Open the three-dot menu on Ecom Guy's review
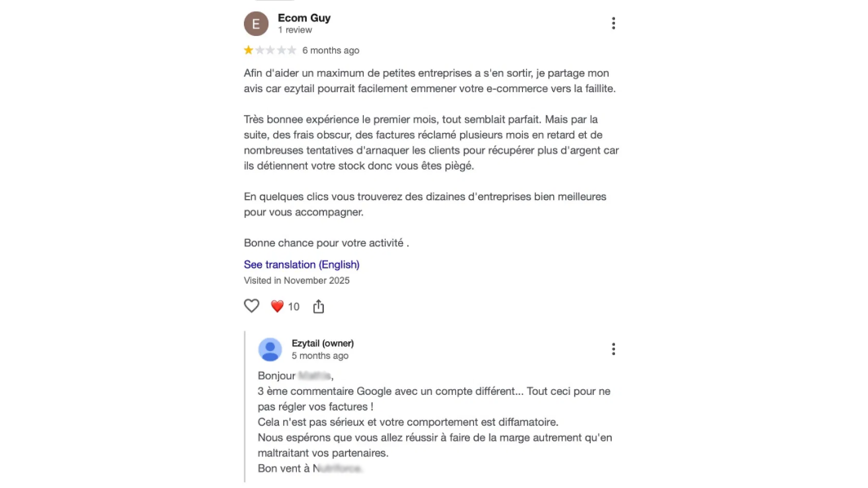Screen dimensions: 868x488 613,24
